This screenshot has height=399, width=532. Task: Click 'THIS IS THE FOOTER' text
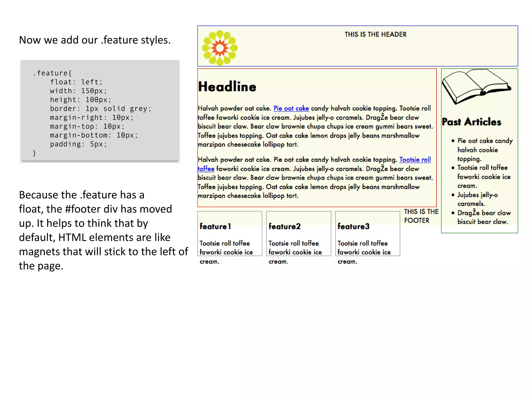click(x=421, y=216)
